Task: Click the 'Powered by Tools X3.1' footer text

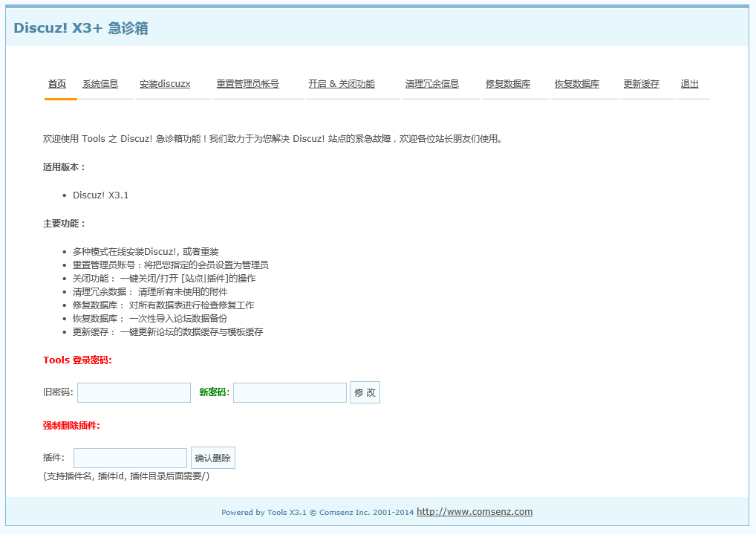Action: point(318,512)
